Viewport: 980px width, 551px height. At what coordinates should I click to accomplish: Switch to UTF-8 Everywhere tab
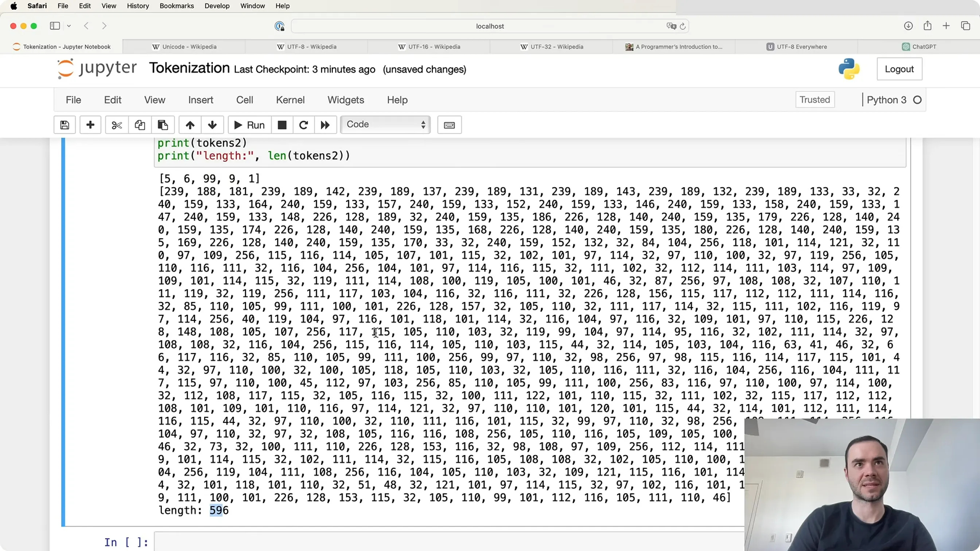coord(797,47)
